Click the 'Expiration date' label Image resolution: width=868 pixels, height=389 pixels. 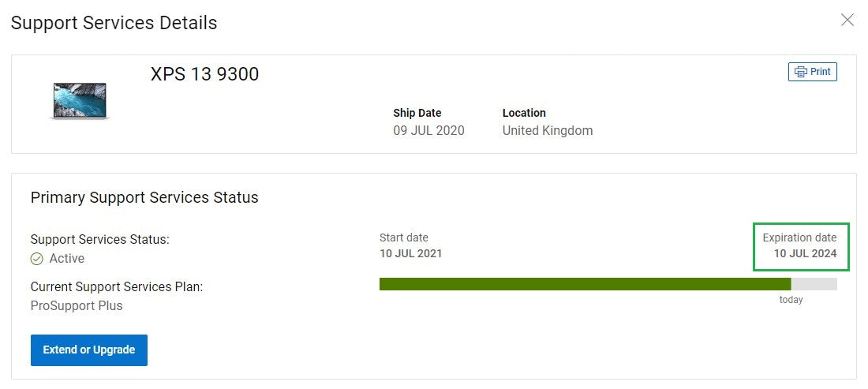(x=799, y=238)
